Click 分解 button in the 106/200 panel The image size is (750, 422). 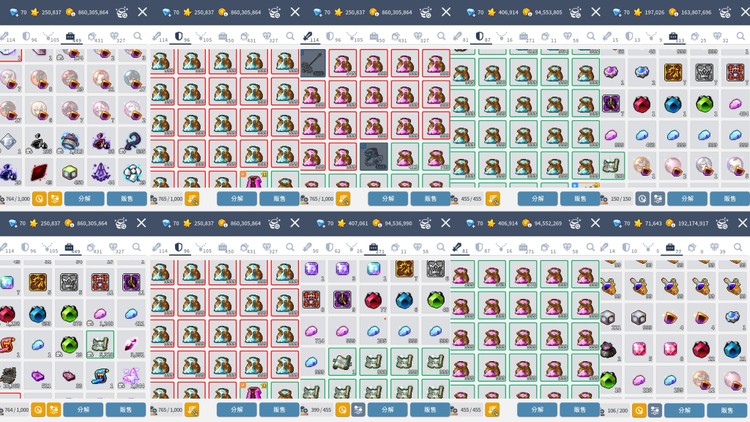point(684,410)
